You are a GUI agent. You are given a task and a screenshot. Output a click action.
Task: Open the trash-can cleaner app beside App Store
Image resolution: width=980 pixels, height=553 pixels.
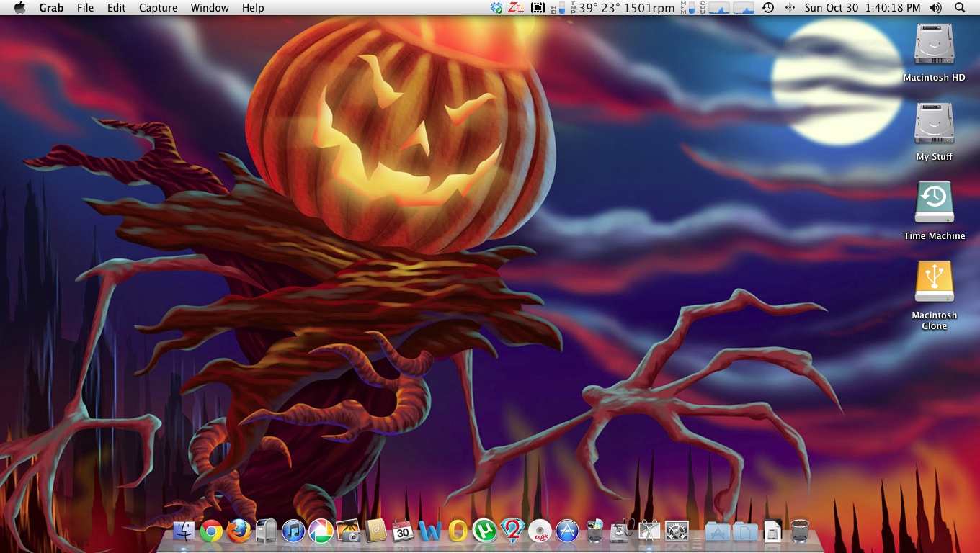point(594,531)
